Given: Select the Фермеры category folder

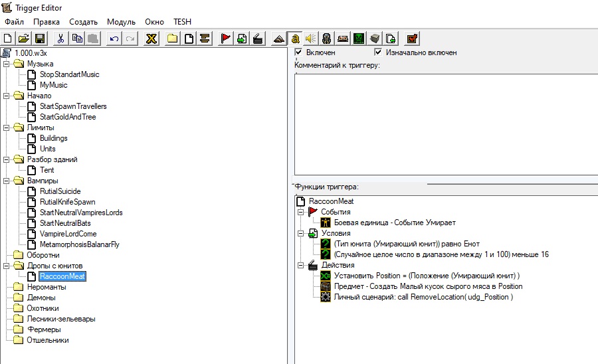Looking at the screenshot, I should 44,329.
